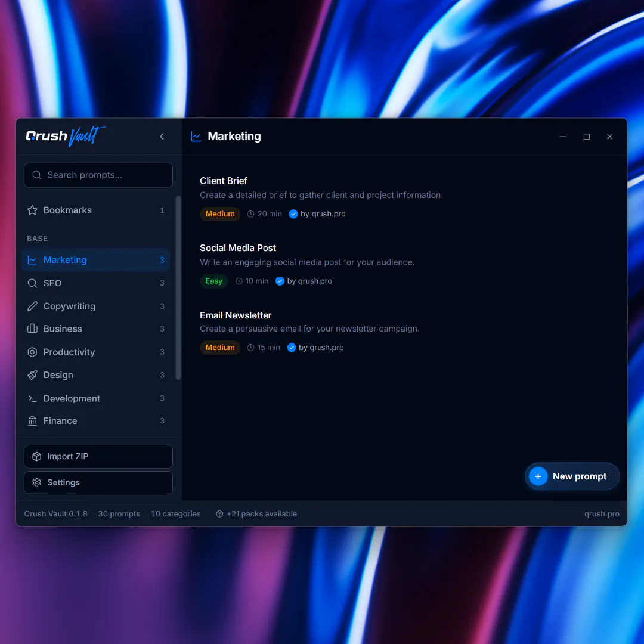Click the Marketing chart icon in sidebar
644x644 pixels.
point(32,260)
